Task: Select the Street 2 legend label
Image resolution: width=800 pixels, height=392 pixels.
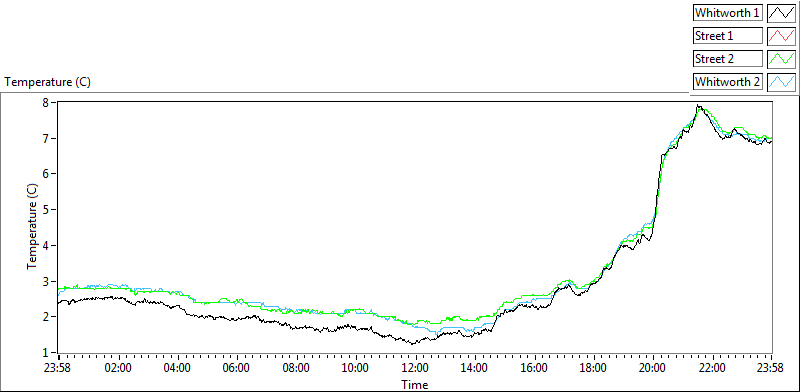Action: [728, 59]
